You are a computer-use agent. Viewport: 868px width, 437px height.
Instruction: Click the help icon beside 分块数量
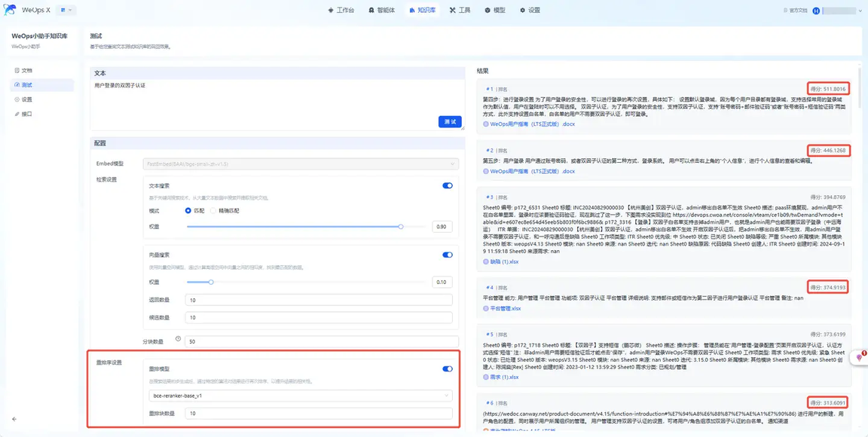tap(179, 338)
